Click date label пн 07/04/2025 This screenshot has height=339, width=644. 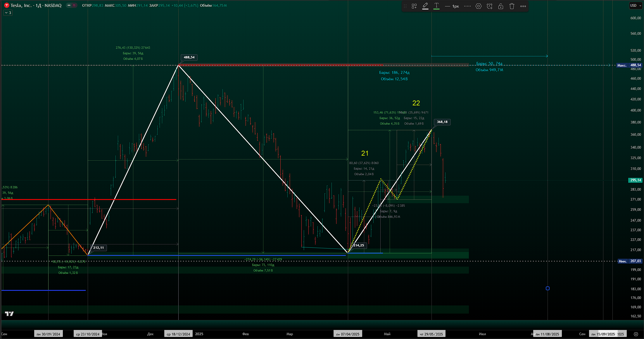pos(348,334)
